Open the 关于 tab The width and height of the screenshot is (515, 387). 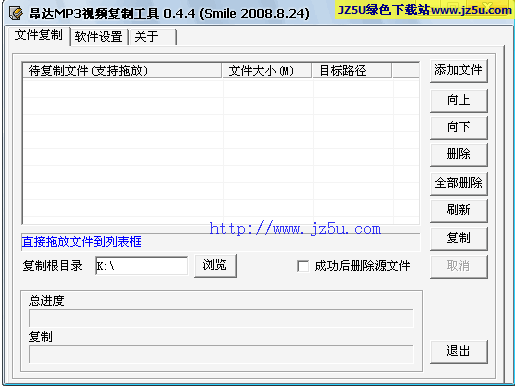(153, 37)
